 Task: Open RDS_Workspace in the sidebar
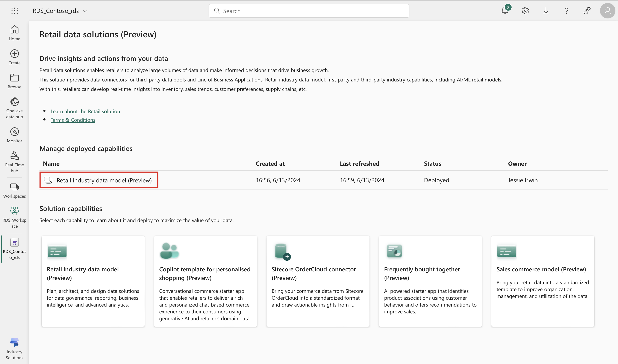(x=15, y=217)
